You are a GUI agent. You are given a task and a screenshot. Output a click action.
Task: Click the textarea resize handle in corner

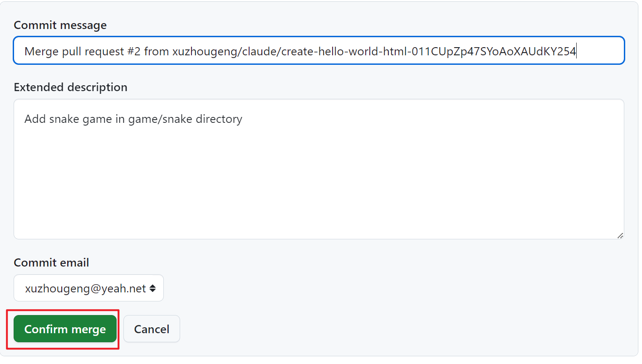tap(620, 235)
